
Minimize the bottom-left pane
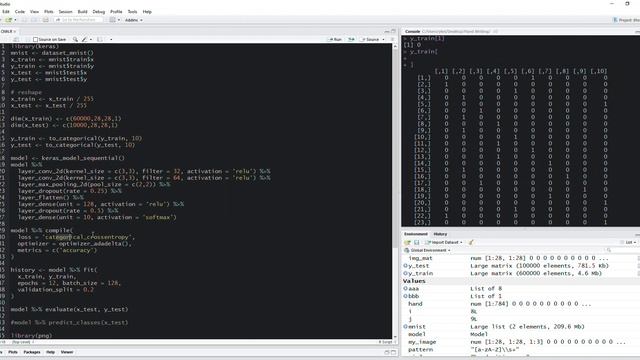pos(387,352)
